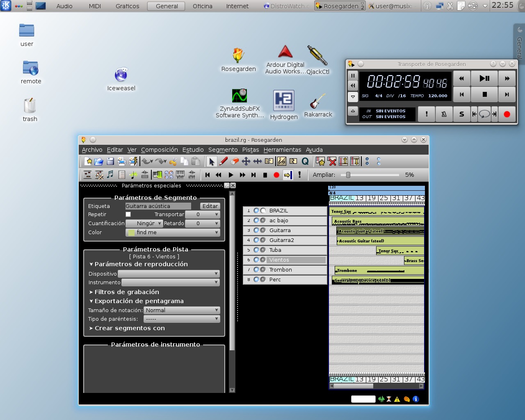This screenshot has height=420, width=525.
Task: Undo the last action using the toolbar arrow
Action: pos(147,162)
